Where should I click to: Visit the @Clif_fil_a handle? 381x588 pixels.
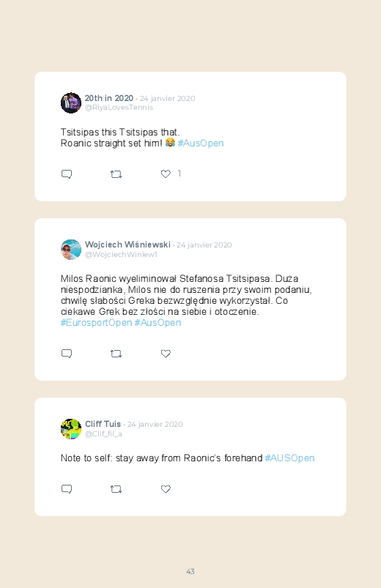coord(103,434)
